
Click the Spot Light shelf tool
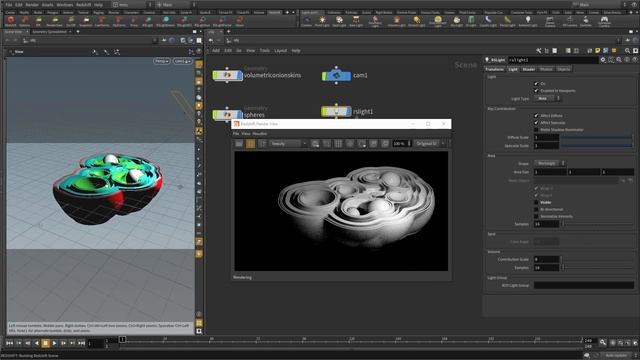tap(339, 21)
